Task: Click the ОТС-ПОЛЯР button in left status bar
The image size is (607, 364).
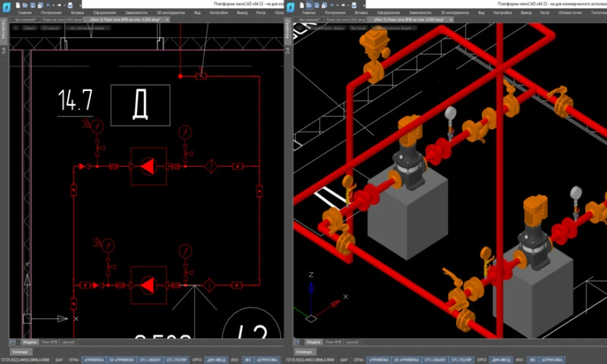Action: tap(177, 360)
